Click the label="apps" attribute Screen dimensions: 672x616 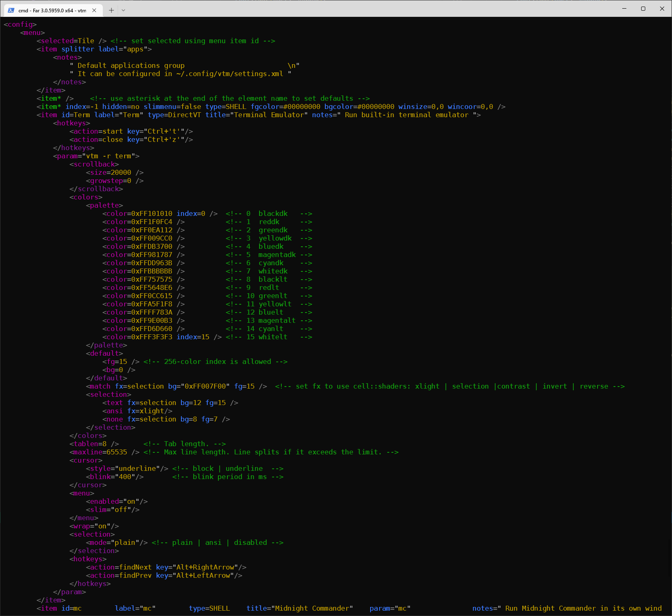[123, 49]
